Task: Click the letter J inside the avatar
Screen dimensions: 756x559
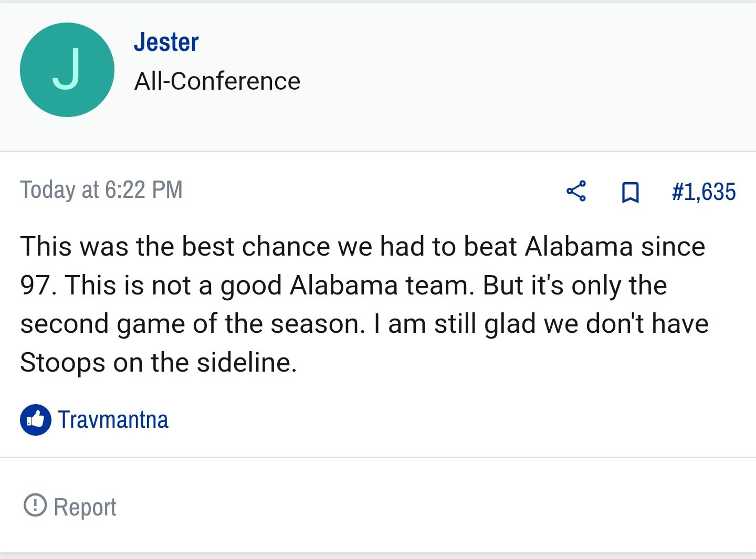Action: point(67,69)
